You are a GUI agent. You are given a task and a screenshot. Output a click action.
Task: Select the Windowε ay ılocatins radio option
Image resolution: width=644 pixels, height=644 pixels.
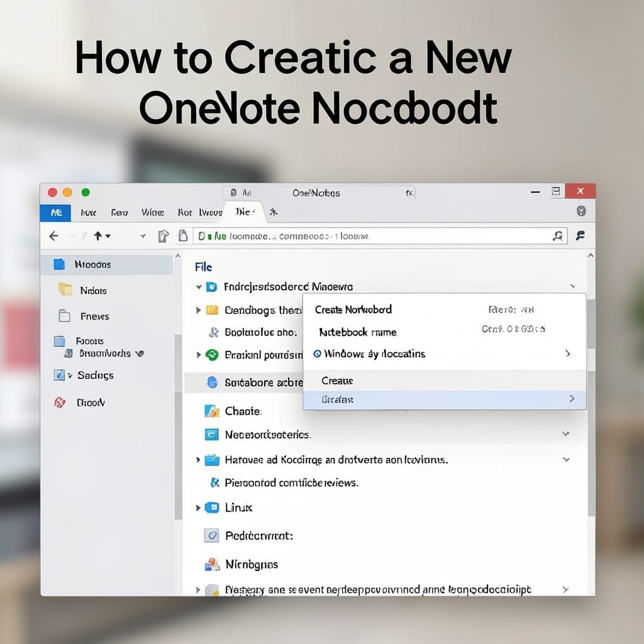click(x=317, y=353)
